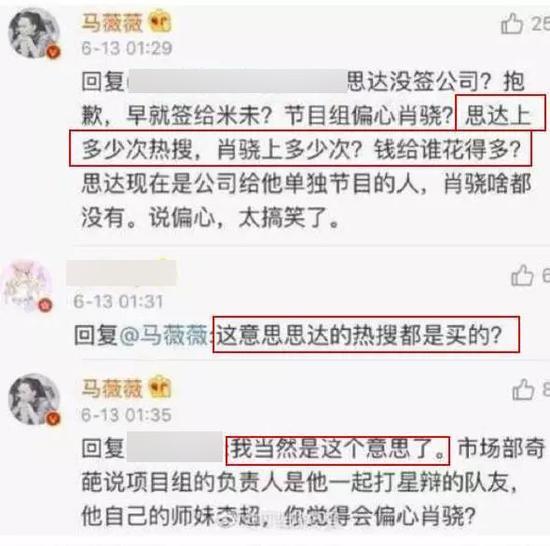Like the 01:29 comment by 马薇薇
This screenshot has height=546, width=550.
click(x=512, y=23)
